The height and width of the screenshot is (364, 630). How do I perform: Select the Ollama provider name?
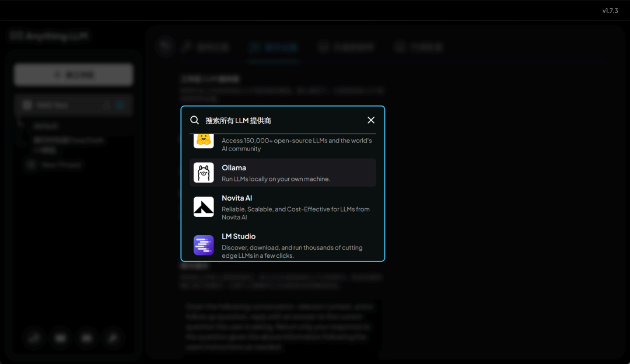[x=234, y=167]
